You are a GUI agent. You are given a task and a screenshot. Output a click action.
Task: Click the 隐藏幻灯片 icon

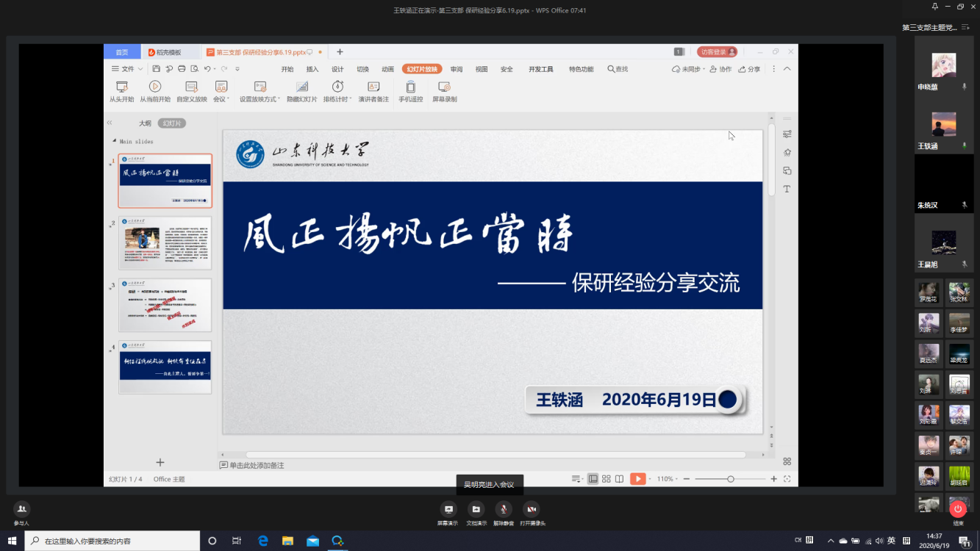[301, 87]
